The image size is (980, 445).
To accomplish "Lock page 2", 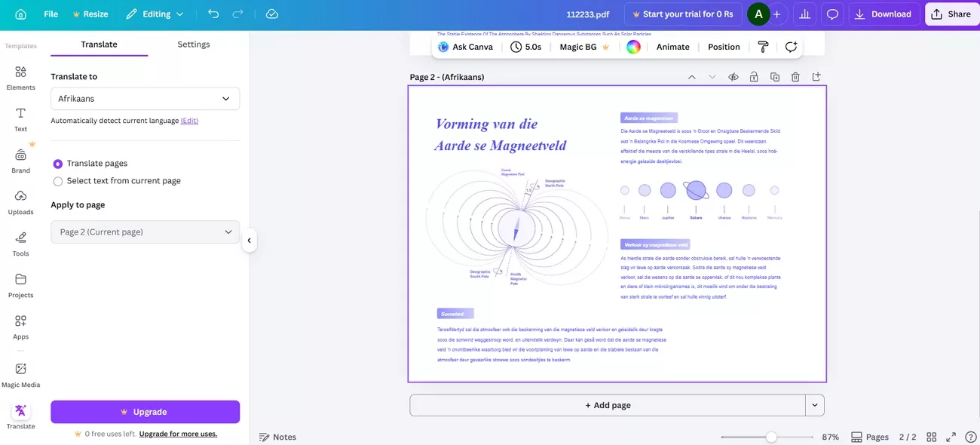I will tap(753, 76).
